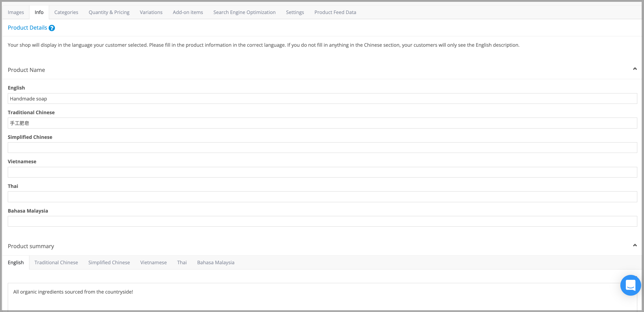The height and width of the screenshot is (312, 644).
Task: Go to Quantity & Pricing tab
Action: tap(109, 12)
